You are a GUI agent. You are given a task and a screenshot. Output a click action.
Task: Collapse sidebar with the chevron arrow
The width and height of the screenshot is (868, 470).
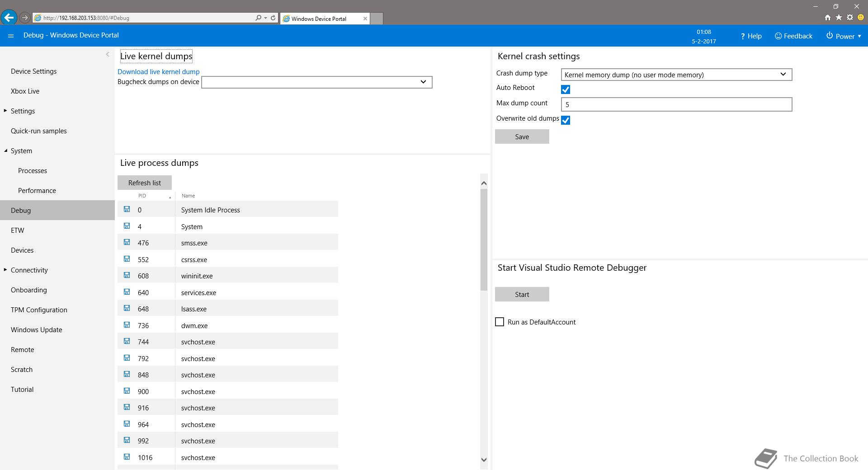tap(108, 54)
